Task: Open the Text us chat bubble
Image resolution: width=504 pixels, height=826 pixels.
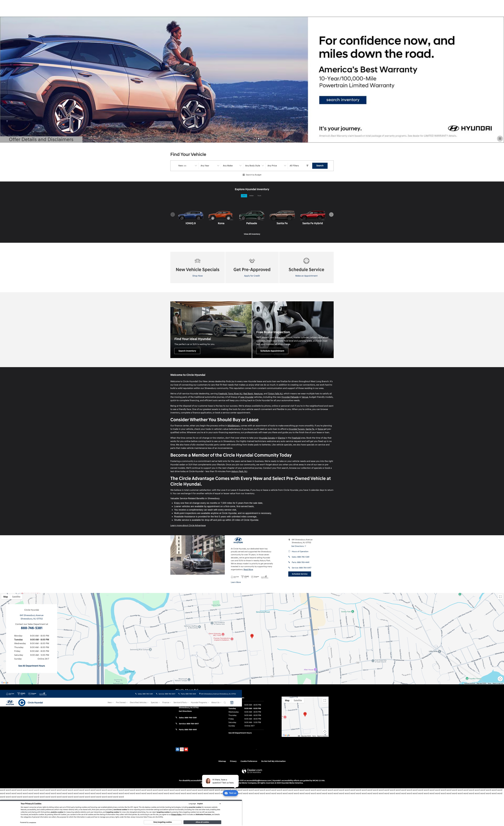Action: pos(231,793)
